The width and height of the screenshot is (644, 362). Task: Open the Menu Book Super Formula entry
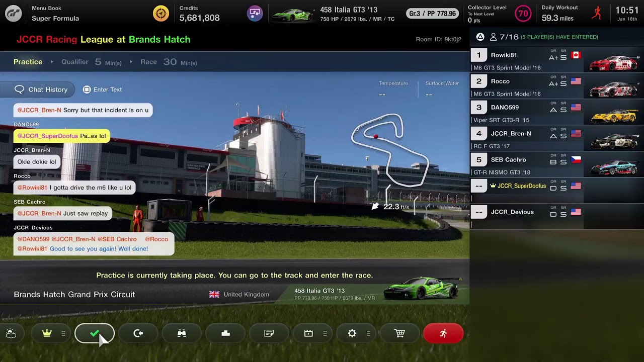coord(55,14)
